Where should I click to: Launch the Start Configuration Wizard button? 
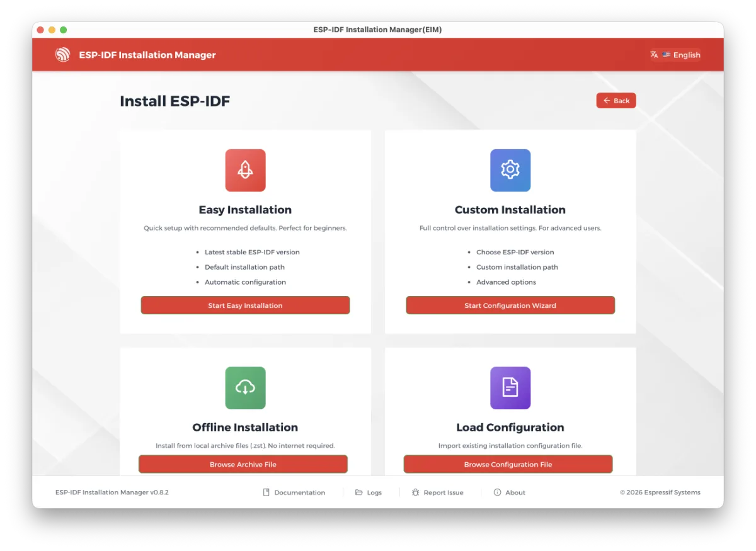pyautogui.click(x=510, y=305)
